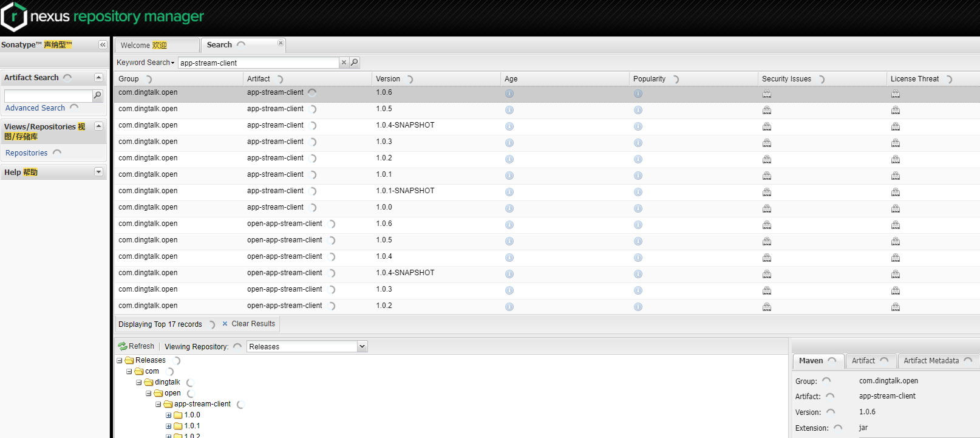Collapse the Views/Repositories panel
The height and width of the screenshot is (438, 980).
98,126
